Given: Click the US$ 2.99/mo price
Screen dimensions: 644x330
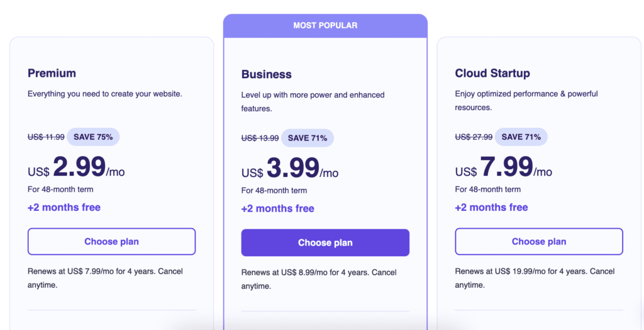Looking at the screenshot, I should click(76, 168).
